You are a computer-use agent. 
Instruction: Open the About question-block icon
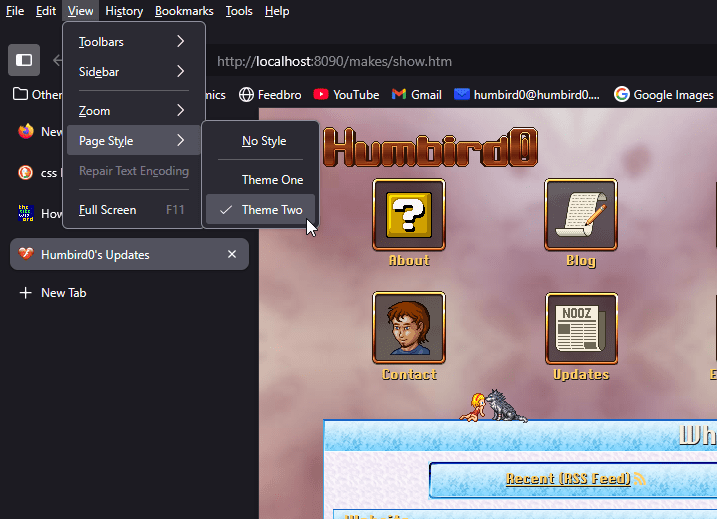point(408,215)
